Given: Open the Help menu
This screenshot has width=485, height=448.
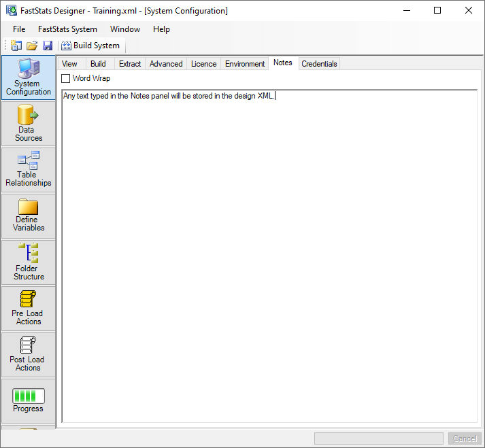Looking at the screenshot, I should [161, 29].
